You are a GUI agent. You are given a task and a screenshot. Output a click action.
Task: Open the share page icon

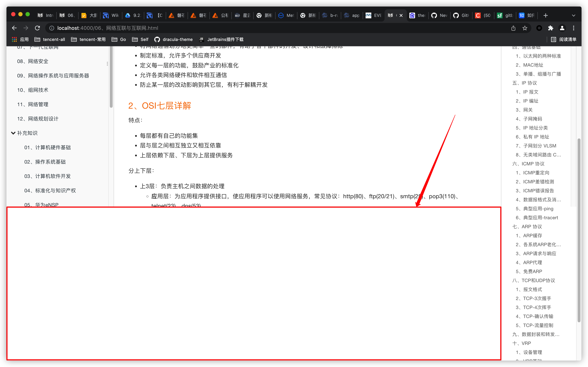[x=513, y=28]
